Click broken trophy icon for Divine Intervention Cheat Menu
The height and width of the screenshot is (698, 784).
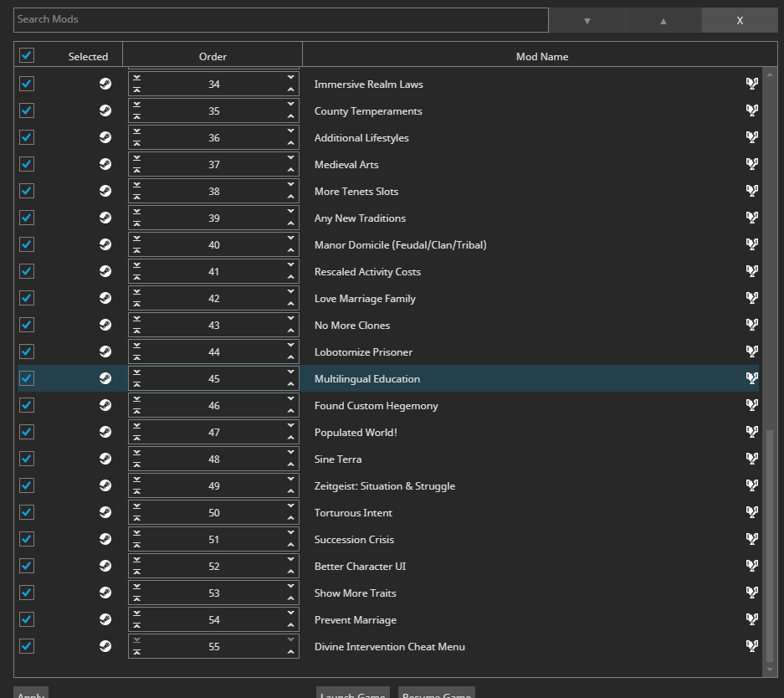(751, 646)
